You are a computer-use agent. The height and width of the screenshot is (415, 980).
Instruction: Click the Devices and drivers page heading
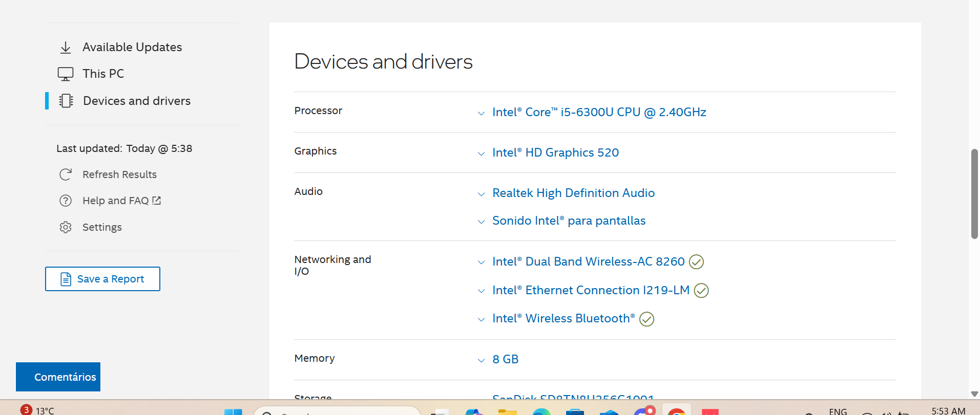[383, 61]
